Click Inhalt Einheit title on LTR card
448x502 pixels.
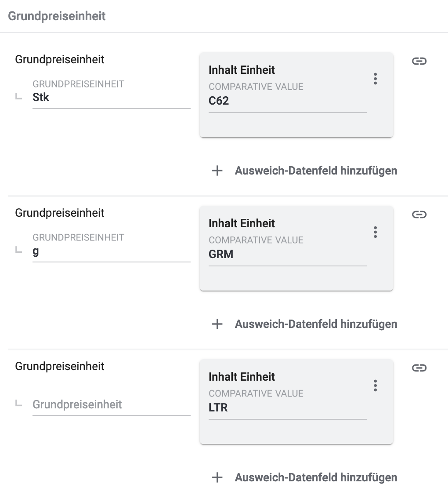[242, 377]
